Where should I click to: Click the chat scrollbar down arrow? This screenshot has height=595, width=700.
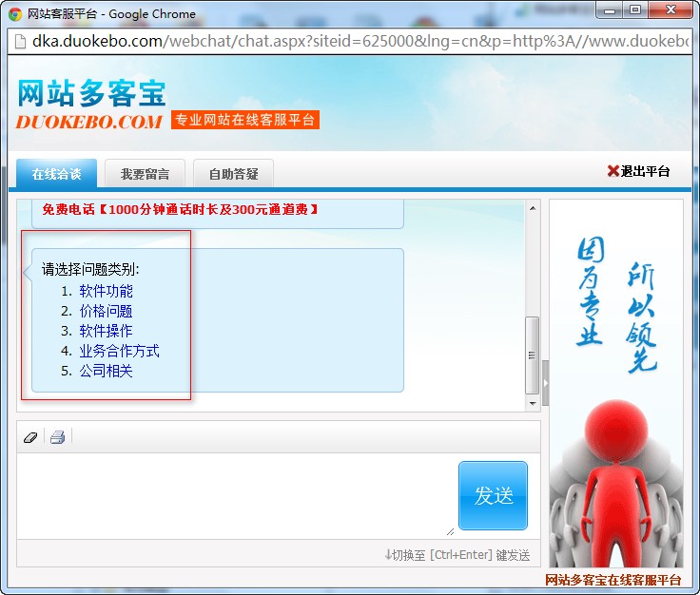(x=533, y=404)
